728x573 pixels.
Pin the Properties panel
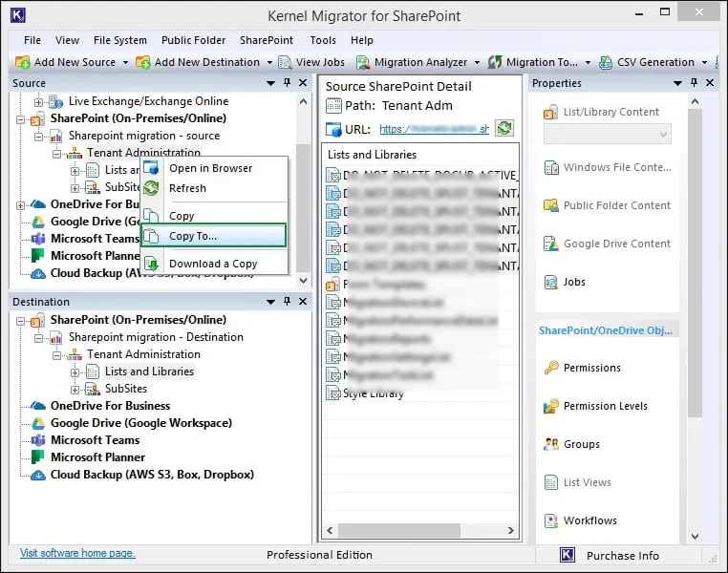(694, 82)
